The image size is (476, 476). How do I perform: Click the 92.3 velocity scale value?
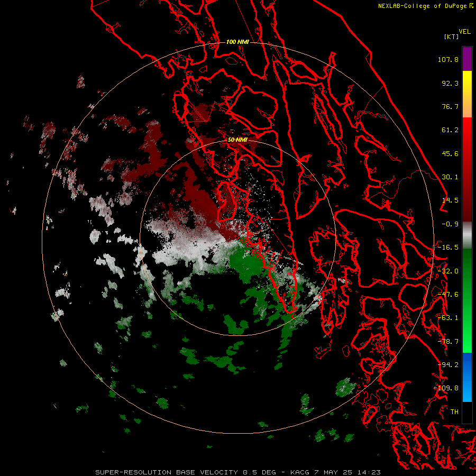pyautogui.click(x=450, y=83)
